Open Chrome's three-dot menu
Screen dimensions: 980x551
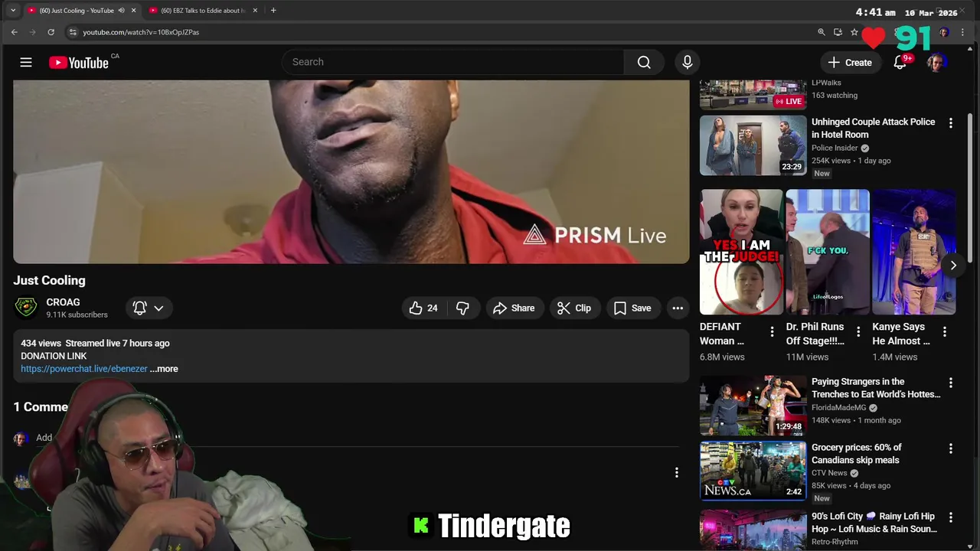pyautogui.click(x=963, y=32)
